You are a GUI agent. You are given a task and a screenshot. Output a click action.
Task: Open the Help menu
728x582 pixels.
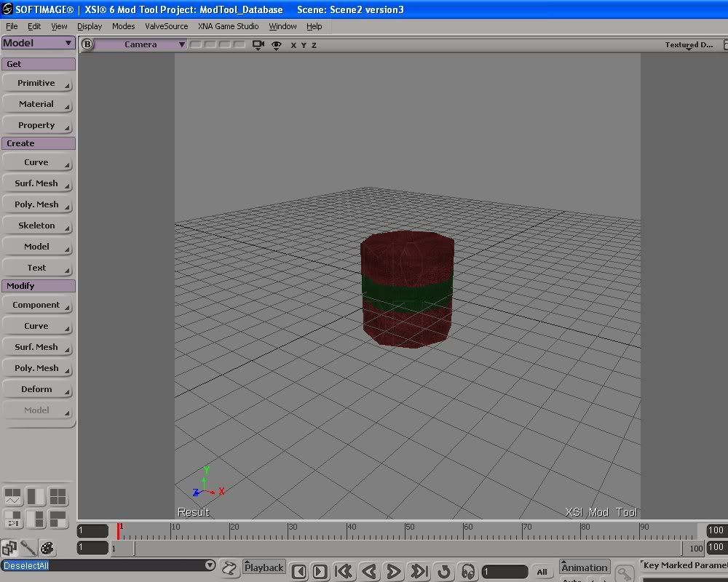(x=314, y=26)
